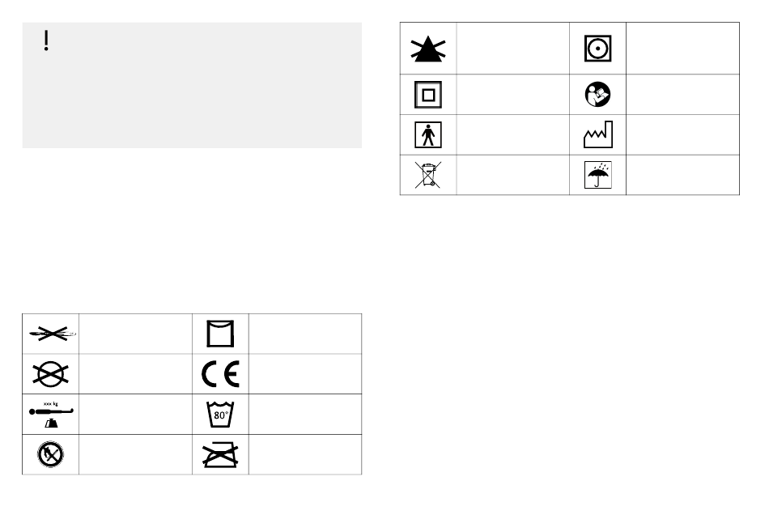This screenshot has width=769, height=532.
Task: Click the line dry square symbol
Action: point(220,334)
